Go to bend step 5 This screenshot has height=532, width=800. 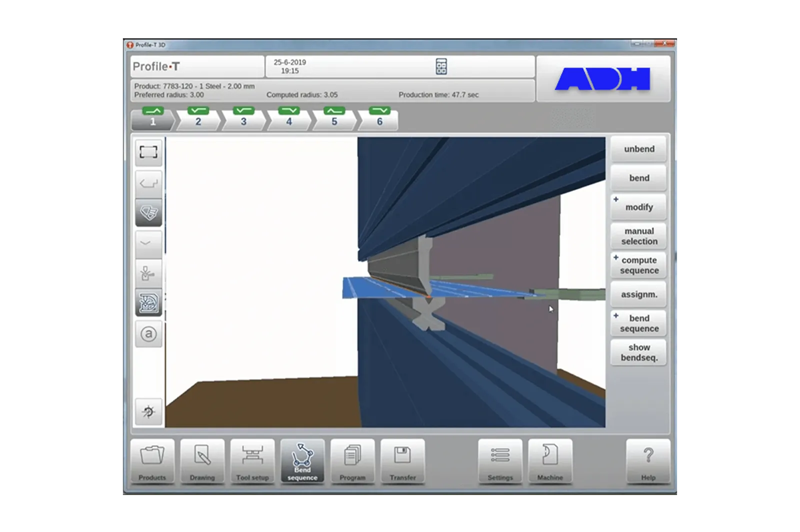tap(334, 119)
